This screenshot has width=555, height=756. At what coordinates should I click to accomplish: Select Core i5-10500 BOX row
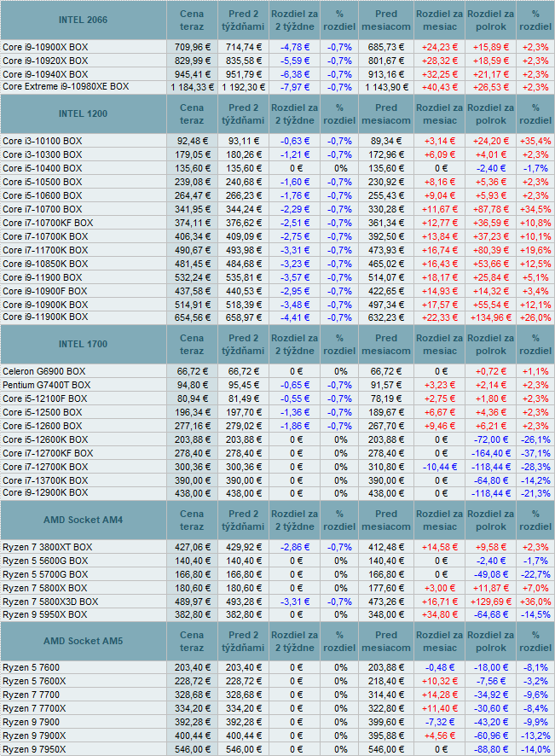click(x=43, y=182)
